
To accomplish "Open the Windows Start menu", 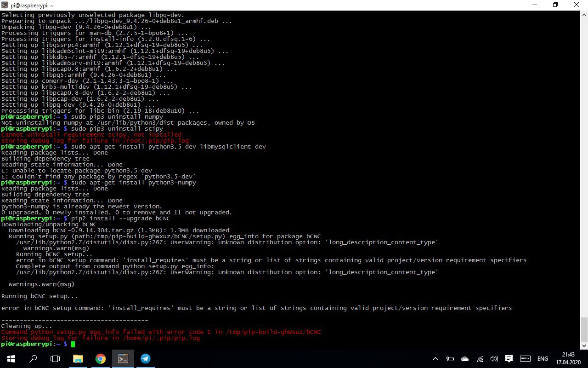I will pos(11,359).
